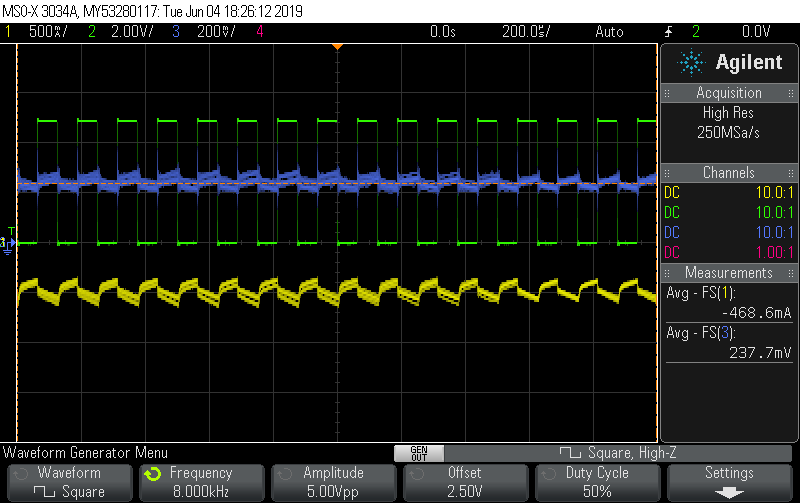Open the Waveform Square softkey menu
This screenshot has height=503, width=800.
click(68, 482)
